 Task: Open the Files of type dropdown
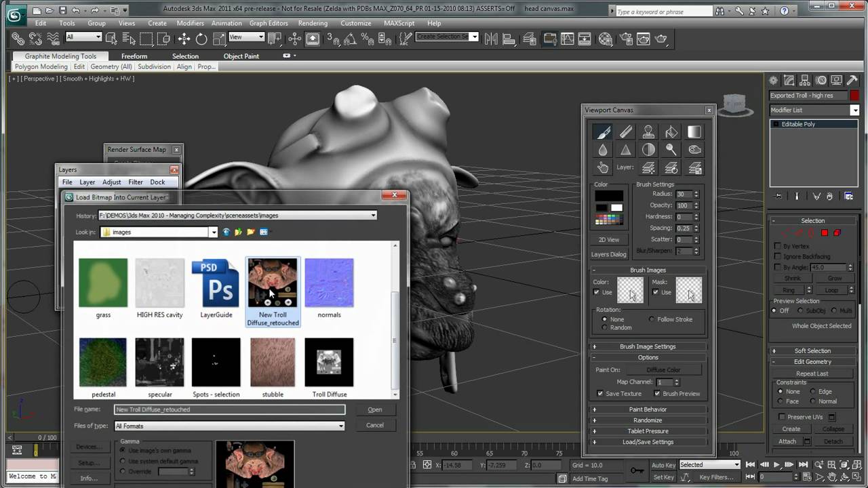coord(341,426)
